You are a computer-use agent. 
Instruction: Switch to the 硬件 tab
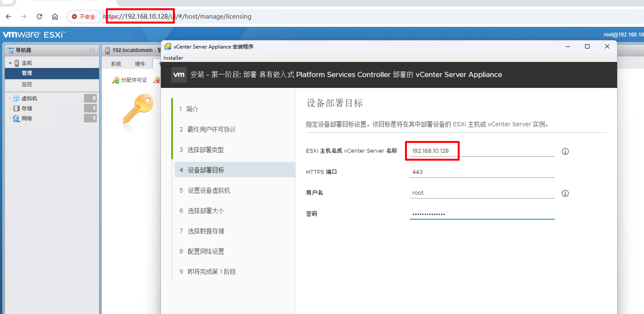[x=140, y=64]
